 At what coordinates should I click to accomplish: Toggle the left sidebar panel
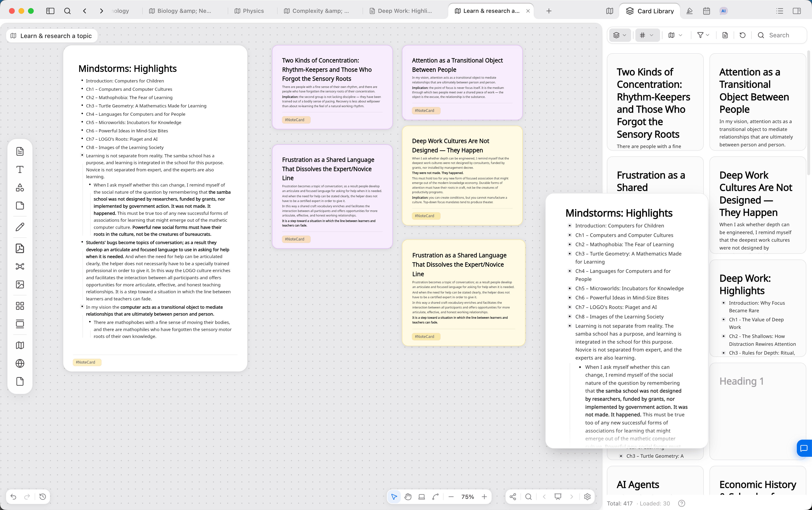coord(50,11)
